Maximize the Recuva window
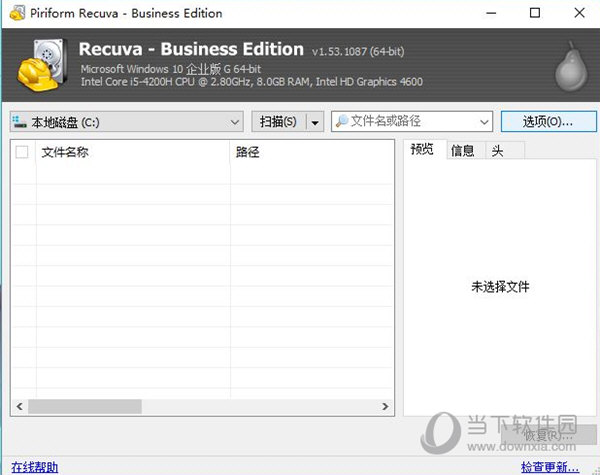This screenshot has width=600, height=475. click(535, 13)
